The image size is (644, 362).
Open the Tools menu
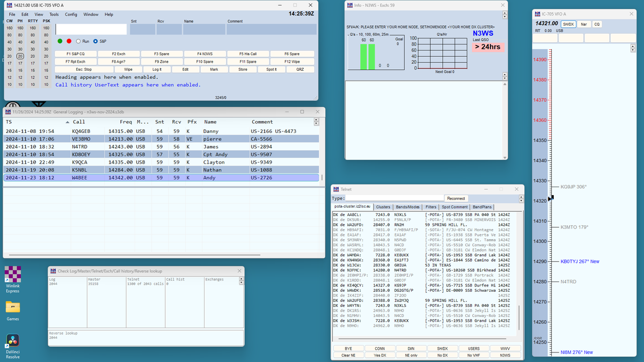coord(54,14)
